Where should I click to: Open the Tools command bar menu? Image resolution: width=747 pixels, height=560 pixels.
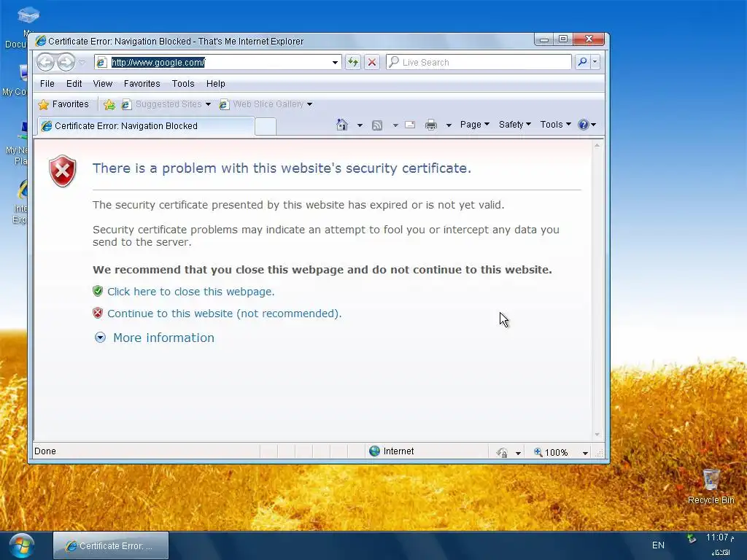[555, 124]
